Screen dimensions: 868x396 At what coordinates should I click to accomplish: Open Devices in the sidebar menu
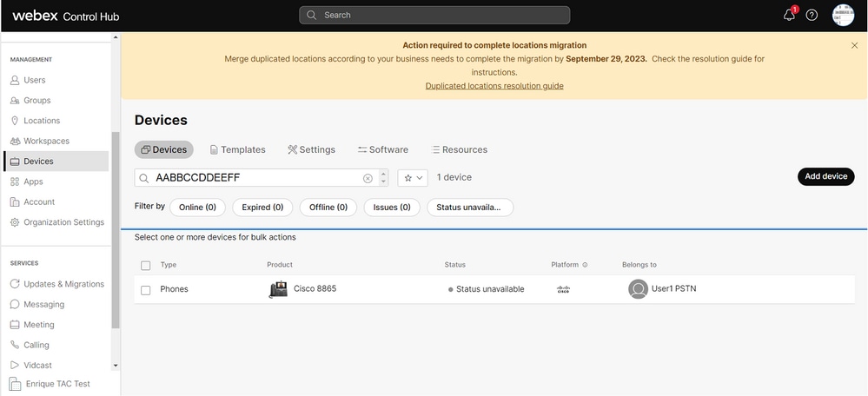[56, 161]
